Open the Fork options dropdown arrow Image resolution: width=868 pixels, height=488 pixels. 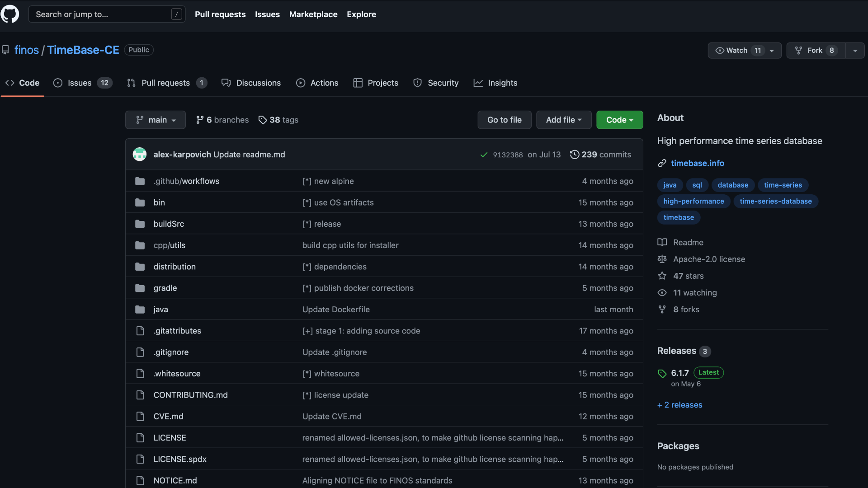pos(855,51)
